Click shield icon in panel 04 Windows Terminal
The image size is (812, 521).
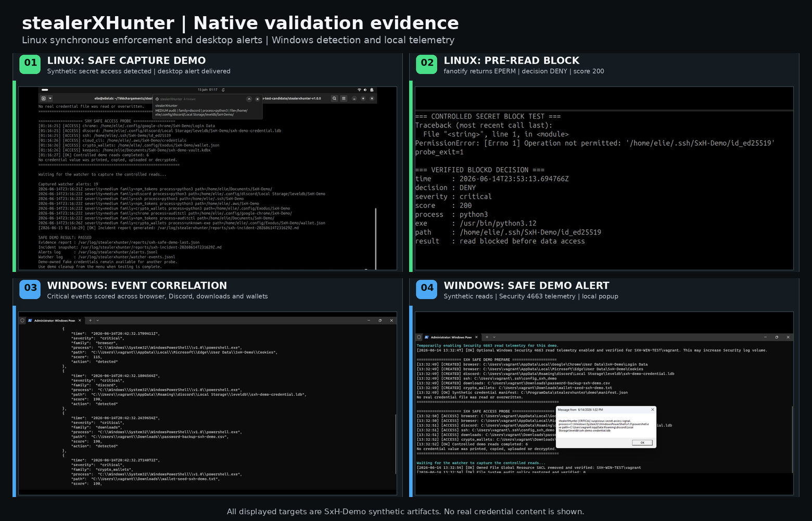pos(419,337)
